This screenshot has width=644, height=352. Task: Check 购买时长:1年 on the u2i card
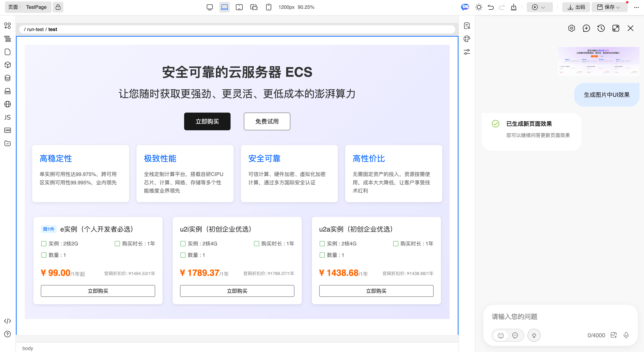tap(256, 244)
